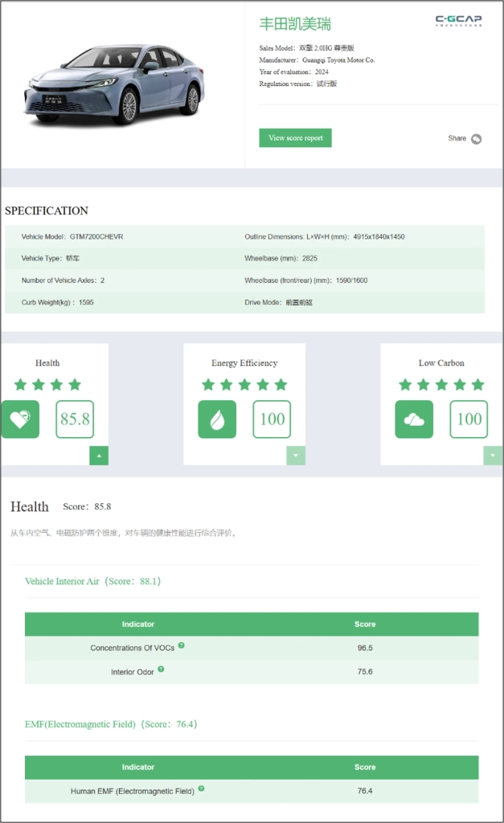This screenshot has width=504, height=823.
Task: Click the View score report button
Action: (x=296, y=138)
